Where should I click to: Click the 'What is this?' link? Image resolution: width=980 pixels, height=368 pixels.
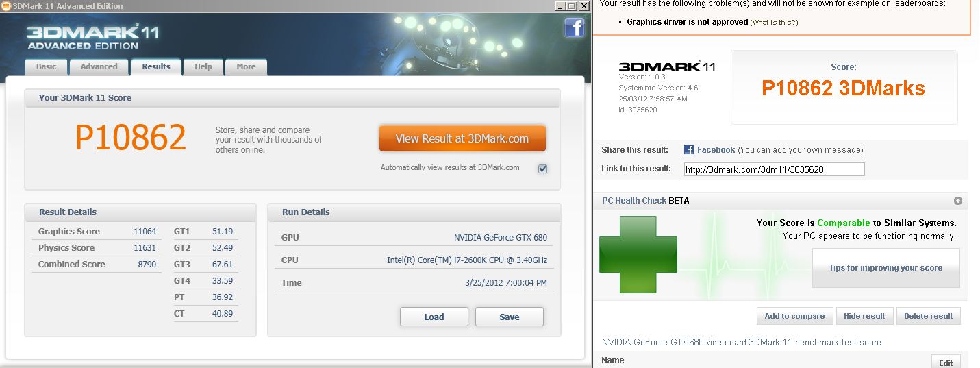[x=775, y=23]
